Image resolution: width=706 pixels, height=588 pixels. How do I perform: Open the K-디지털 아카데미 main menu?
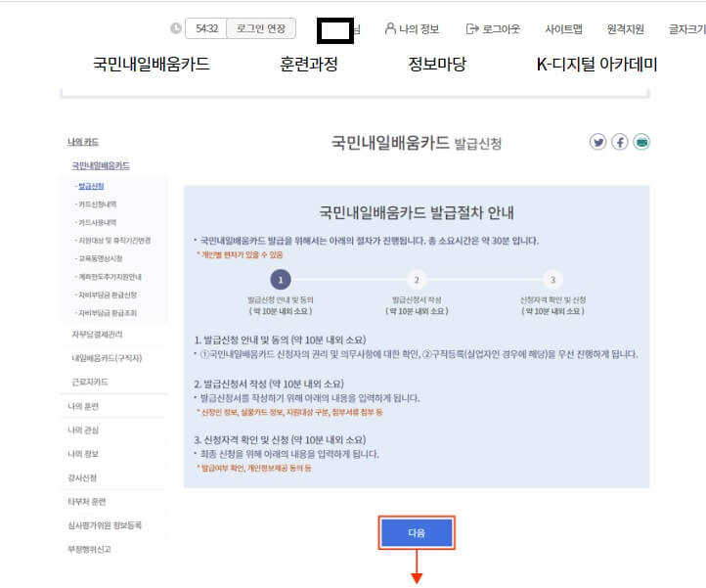[x=596, y=64]
